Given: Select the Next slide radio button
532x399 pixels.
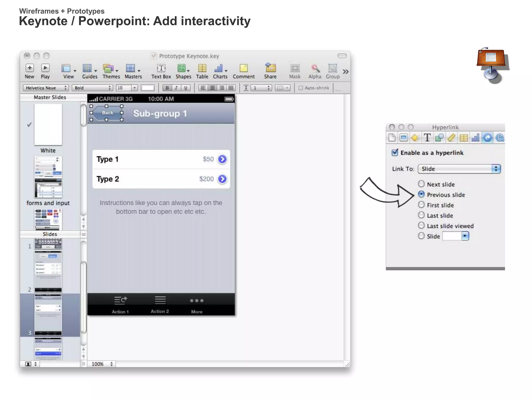Looking at the screenshot, I should 421,184.
